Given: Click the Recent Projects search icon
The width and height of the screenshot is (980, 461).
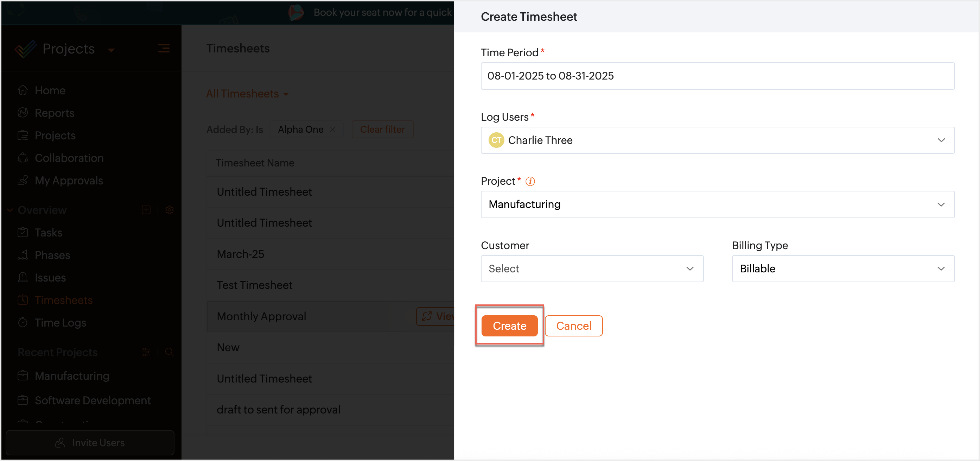Looking at the screenshot, I should (170, 352).
